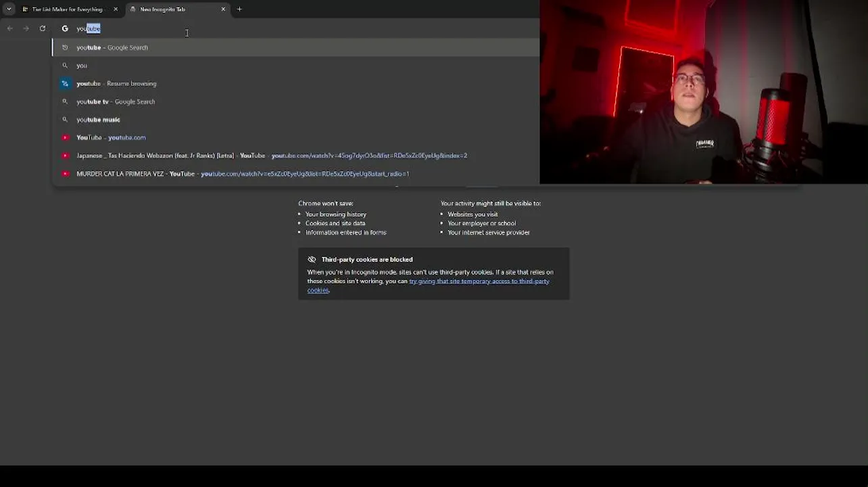Click 'Your browsing history' bullet text
The width and height of the screenshot is (868, 487).
tap(336, 214)
